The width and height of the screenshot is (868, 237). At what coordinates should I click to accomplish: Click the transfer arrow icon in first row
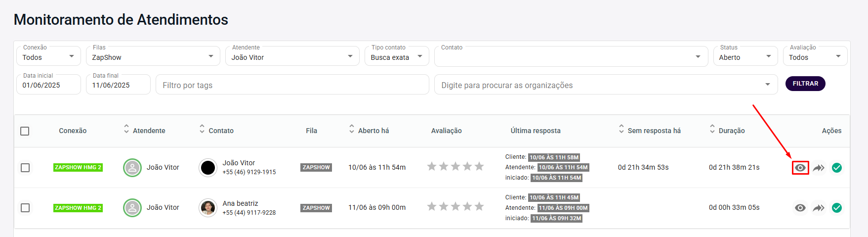[x=819, y=168]
